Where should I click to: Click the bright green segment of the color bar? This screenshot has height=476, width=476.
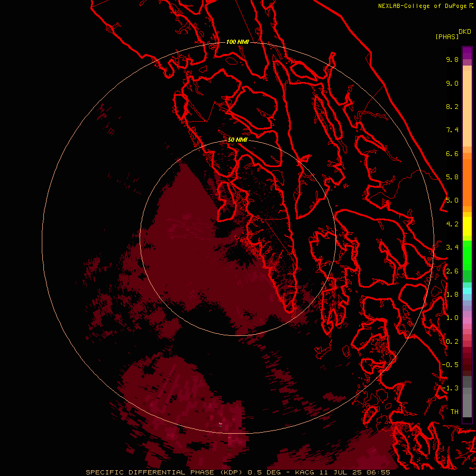pos(467,255)
